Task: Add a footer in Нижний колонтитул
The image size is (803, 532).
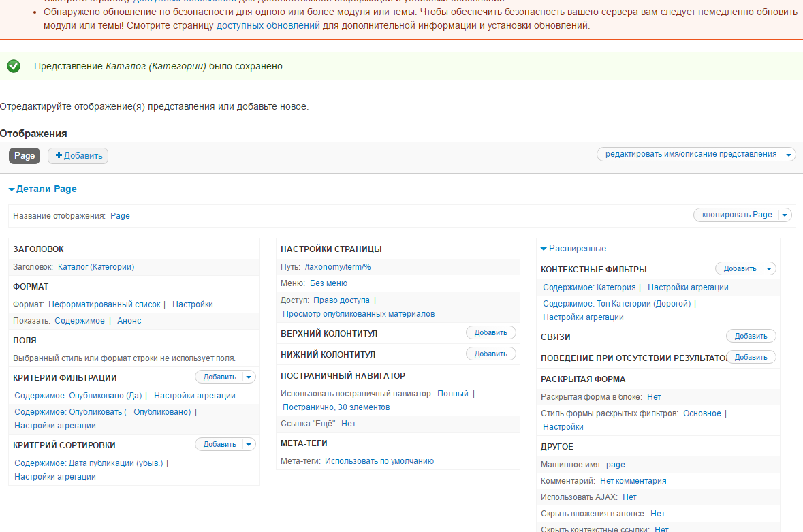Action: pyautogui.click(x=490, y=354)
